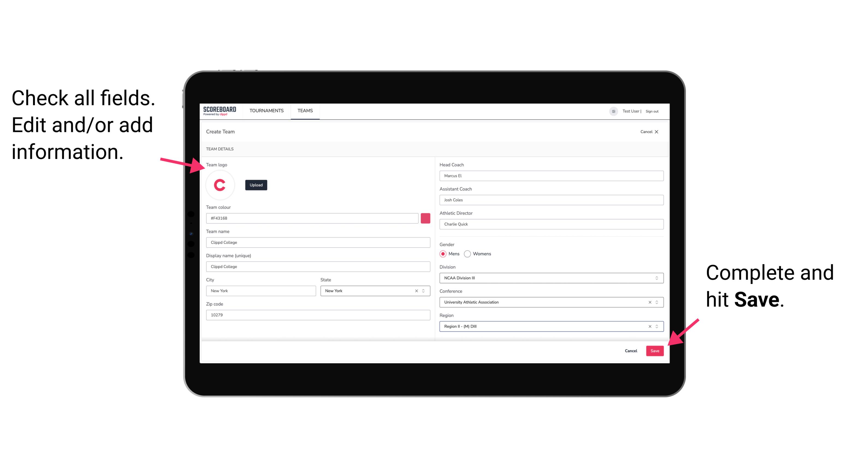Click the X icon to clear Conference field
The width and height of the screenshot is (868, 467).
tap(648, 302)
